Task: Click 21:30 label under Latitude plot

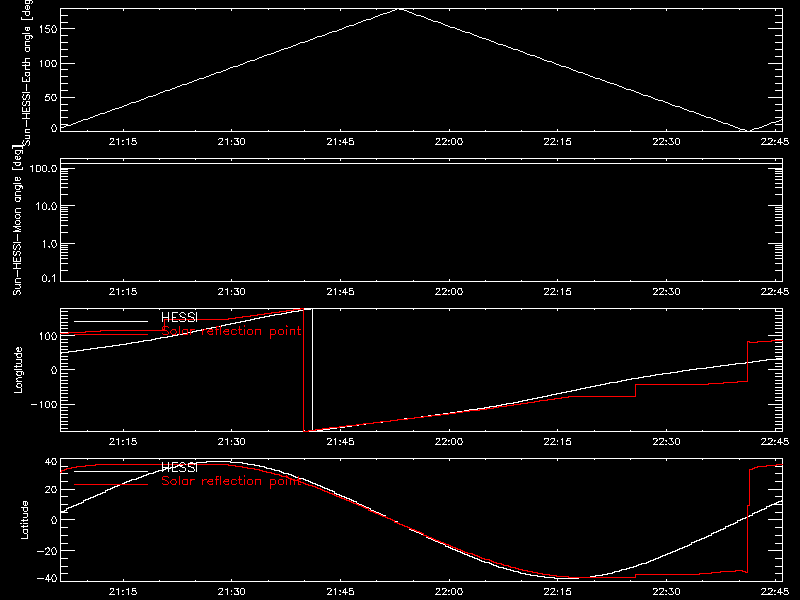Action: pos(232,592)
